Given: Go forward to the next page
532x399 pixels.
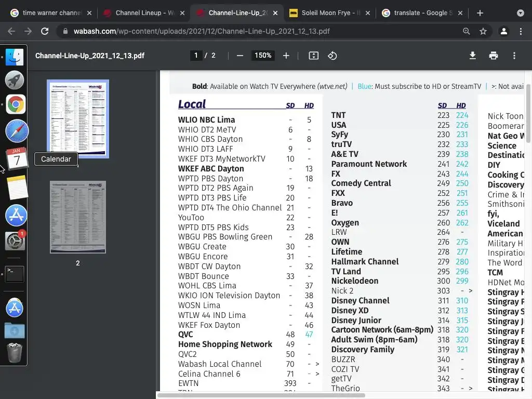Looking at the screenshot, I should point(28,31).
